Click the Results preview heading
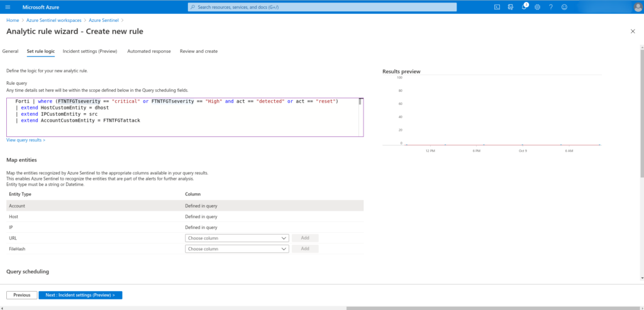The width and height of the screenshot is (644, 310). click(401, 72)
